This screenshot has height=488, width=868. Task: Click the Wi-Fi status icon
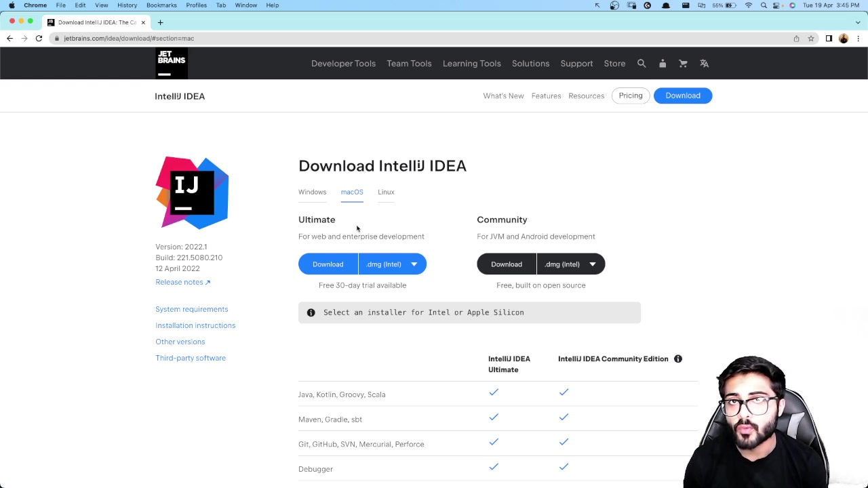(749, 5)
